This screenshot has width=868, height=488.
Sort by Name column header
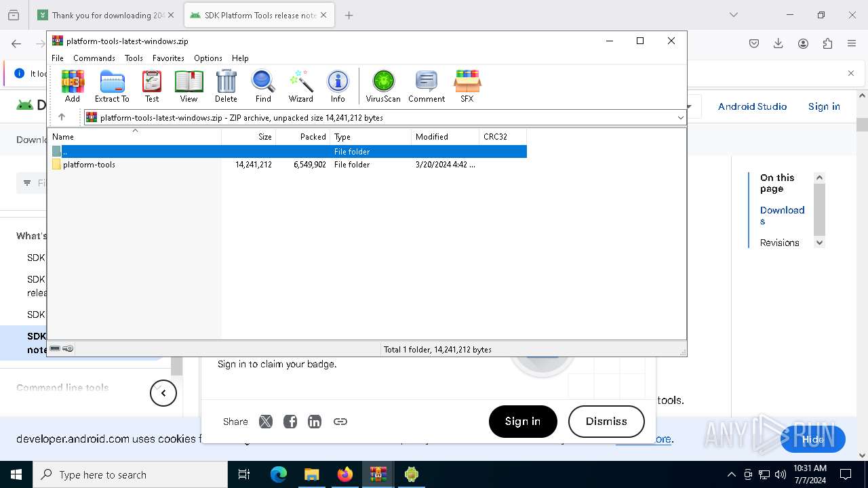click(134, 137)
